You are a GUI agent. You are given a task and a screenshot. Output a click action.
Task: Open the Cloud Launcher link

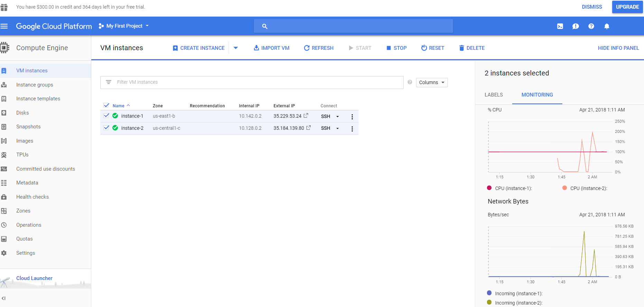34,278
